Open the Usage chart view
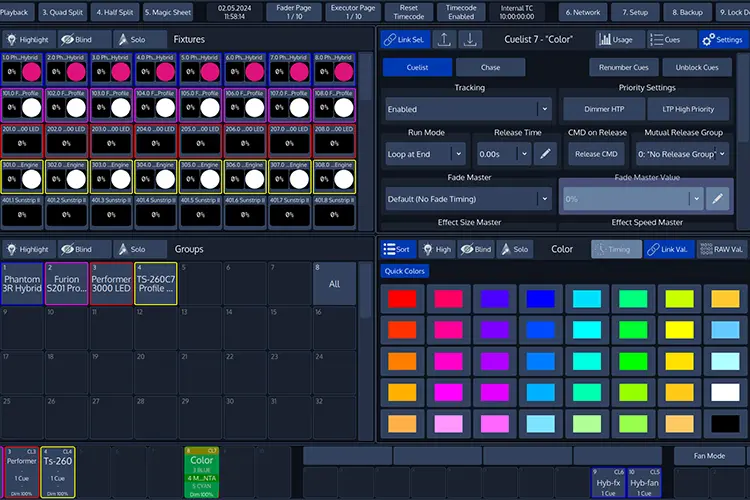Image resolution: width=750 pixels, height=500 pixels. pyautogui.click(x=617, y=39)
